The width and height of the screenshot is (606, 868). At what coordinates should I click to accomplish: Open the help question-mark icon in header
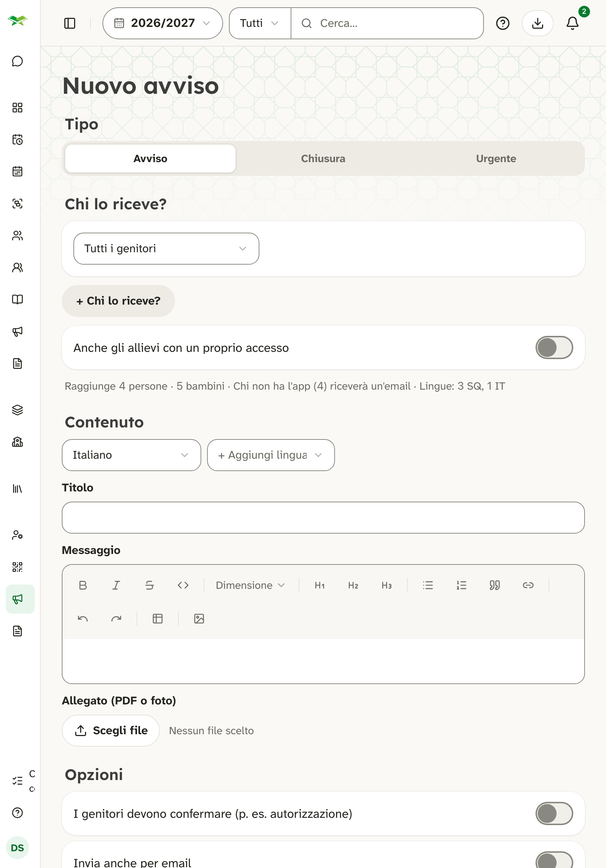tap(502, 23)
